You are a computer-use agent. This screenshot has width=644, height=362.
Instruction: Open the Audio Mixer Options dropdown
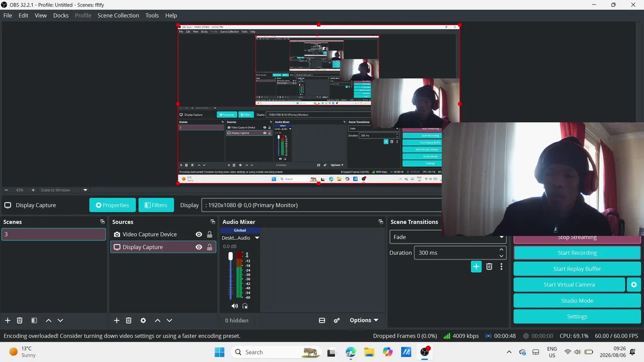pyautogui.click(x=364, y=320)
